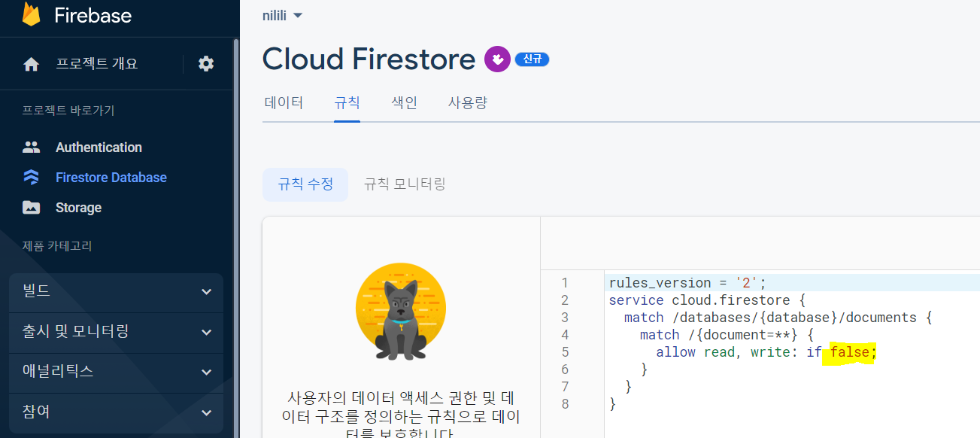This screenshot has height=438, width=980.
Task: Click the Storage image icon
Action: [x=32, y=208]
